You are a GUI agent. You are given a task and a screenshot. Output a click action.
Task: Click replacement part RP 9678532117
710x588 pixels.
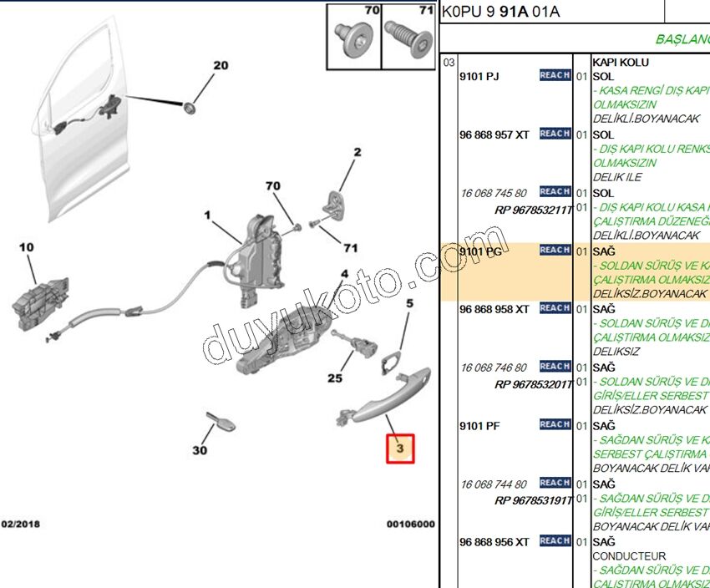pyautogui.click(x=532, y=210)
